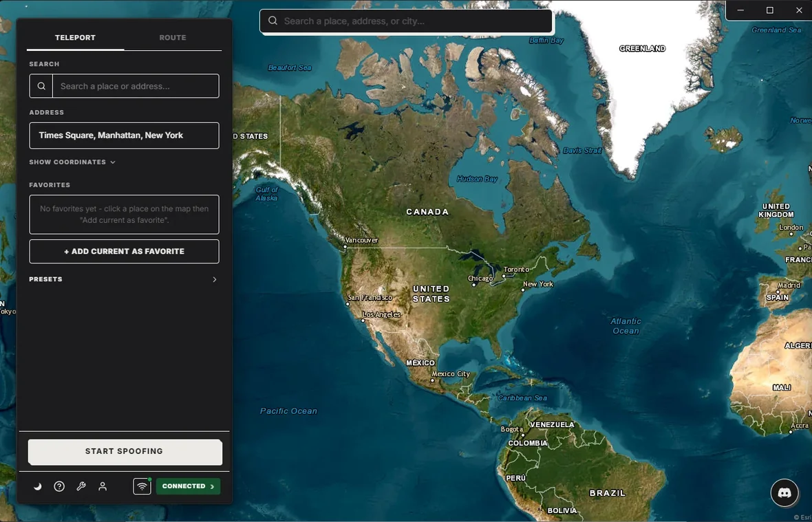Screen dimensions: 812x522
Task: Focus the 'Search a place or address' field
Action: (136, 86)
